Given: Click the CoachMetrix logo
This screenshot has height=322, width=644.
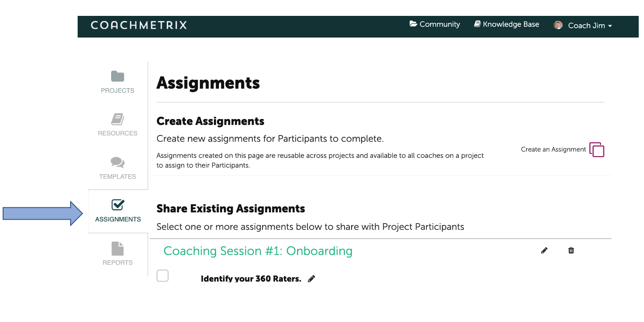Looking at the screenshot, I should [x=139, y=25].
